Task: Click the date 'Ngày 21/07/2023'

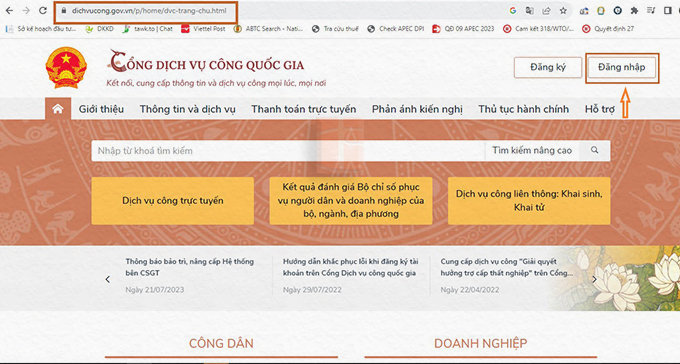Action: [x=155, y=290]
